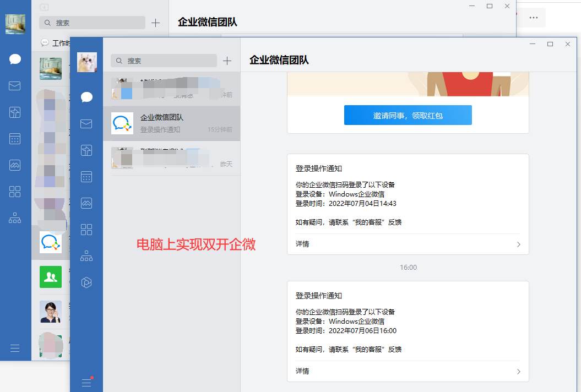The height and width of the screenshot is (392, 581).
Task: Open hexagon cube icon in front window sidebar
Action: coord(86,282)
